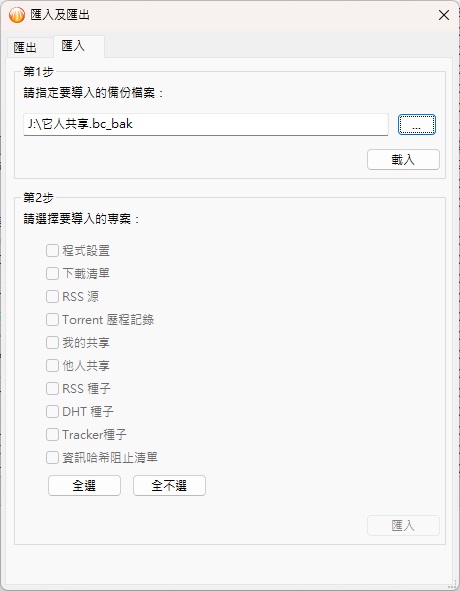
Task: Click the BitComet app icon in title bar
Action: pyautogui.click(x=17, y=15)
